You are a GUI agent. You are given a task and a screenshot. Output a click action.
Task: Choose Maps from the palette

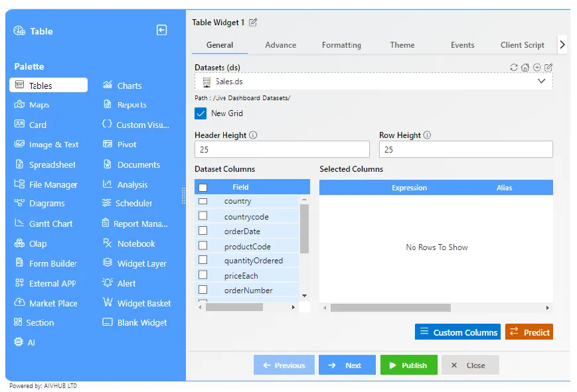click(x=32, y=105)
